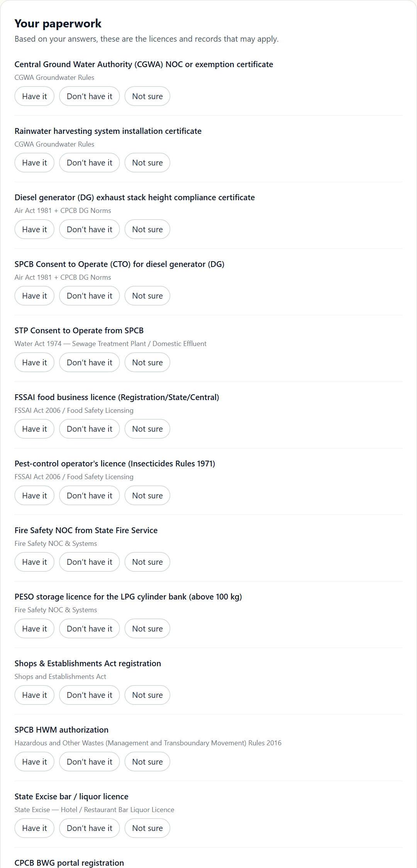Mark SPCB HWM authorization as 'Not sure'
Image resolution: width=417 pixels, height=868 pixels.
point(147,762)
